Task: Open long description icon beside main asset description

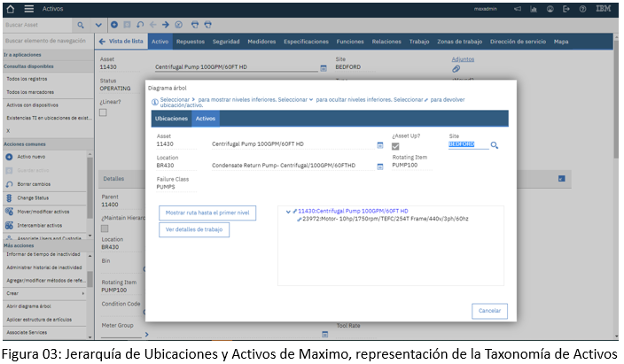Action: (x=324, y=68)
